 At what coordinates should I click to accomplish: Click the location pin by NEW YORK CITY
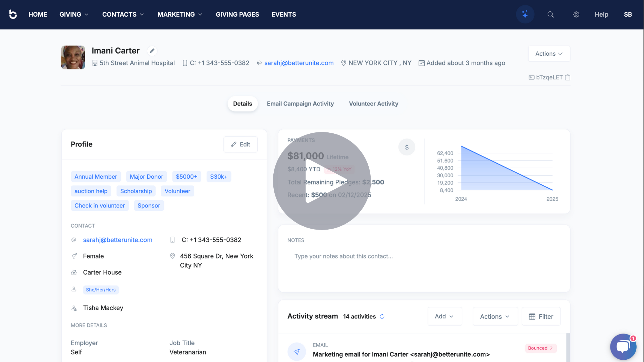(343, 63)
